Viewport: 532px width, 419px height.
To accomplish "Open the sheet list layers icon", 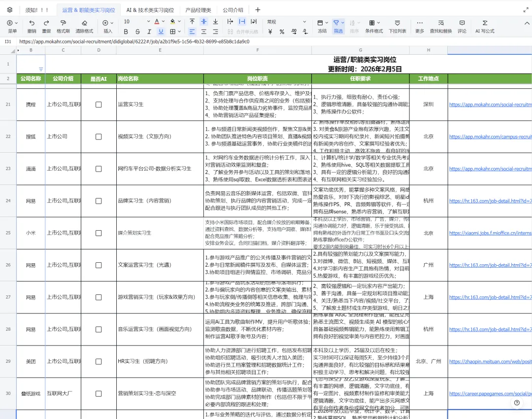I will (x=9, y=10).
